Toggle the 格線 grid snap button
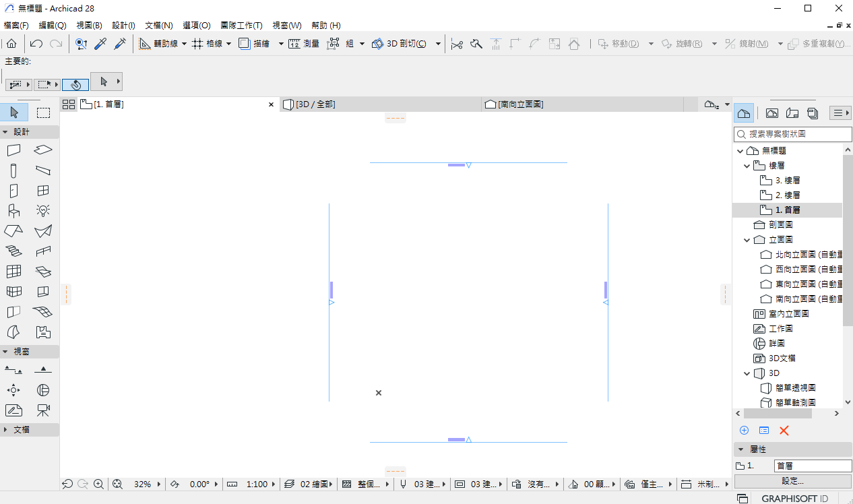Image resolution: width=853 pixels, height=504 pixels. click(207, 44)
